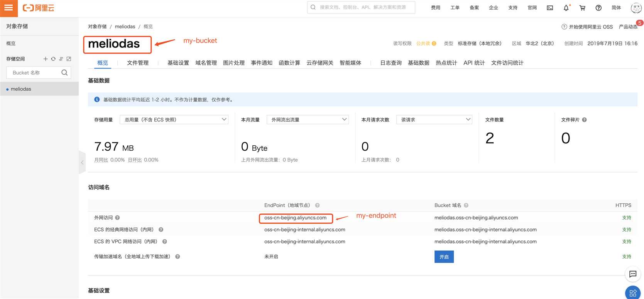Click the plus icon to create bucket
This screenshot has height=299, width=644.
coord(46,59)
